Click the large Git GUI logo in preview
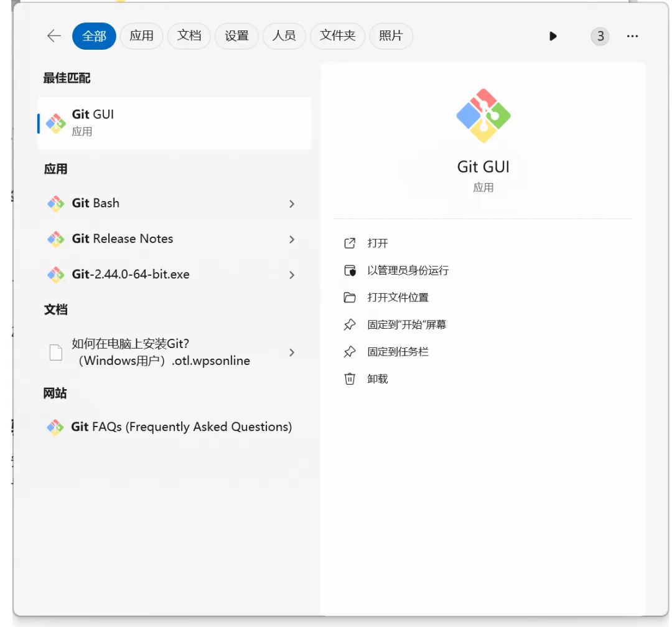Viewport: 672px width, 627px height. pyautogui.click(x=483, y=116)
